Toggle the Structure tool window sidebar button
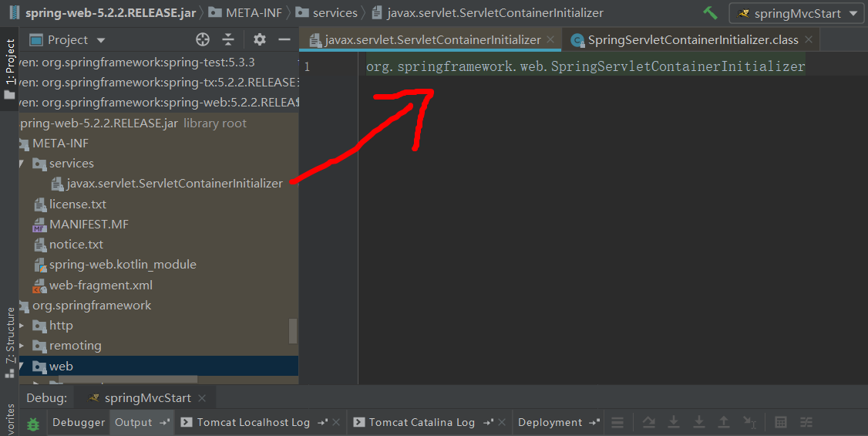 tap(10, 340)
